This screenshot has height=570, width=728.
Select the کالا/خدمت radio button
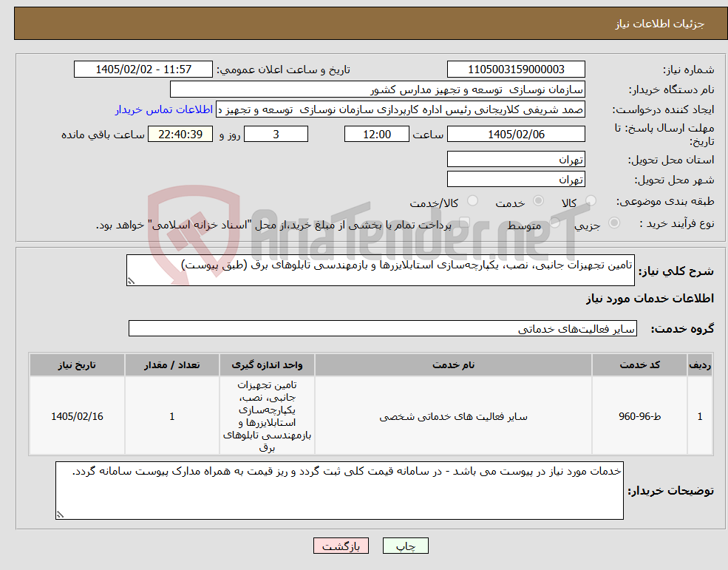point(472,200)
